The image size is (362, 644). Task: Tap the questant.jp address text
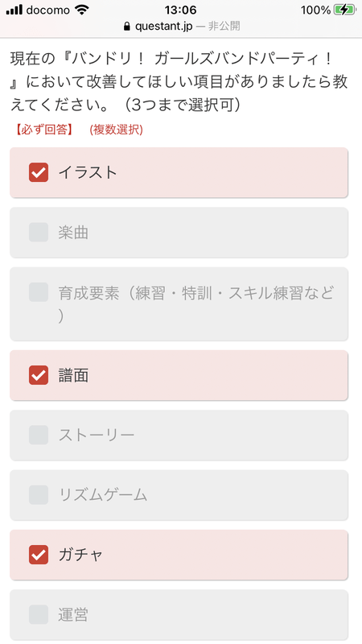click(x=164, y=27)
